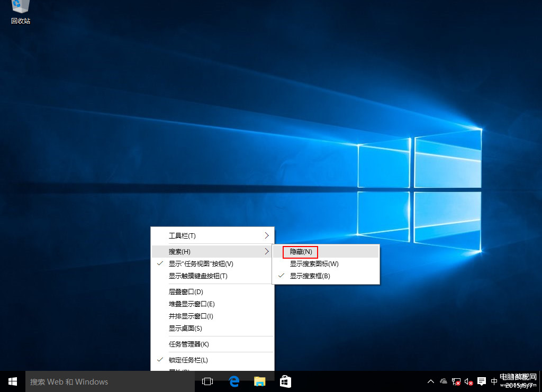Toggle 锁定任务栏(L) checked option
Screen dimensions: 542x392
pos(213,360)
